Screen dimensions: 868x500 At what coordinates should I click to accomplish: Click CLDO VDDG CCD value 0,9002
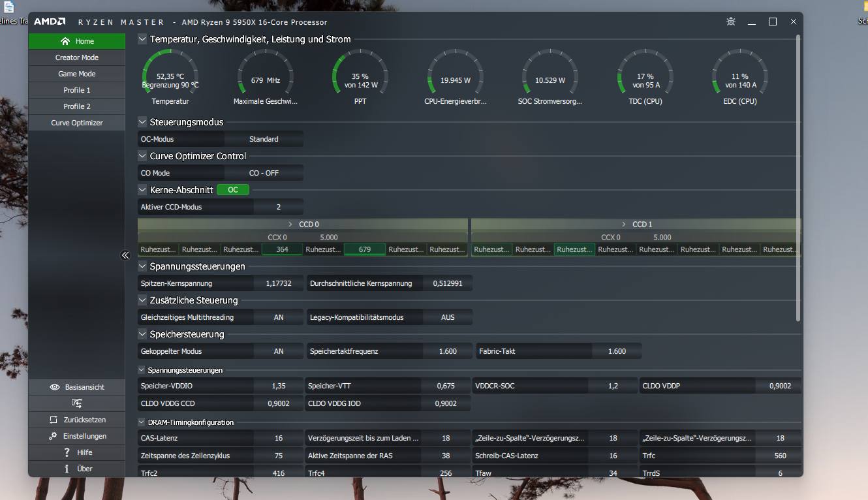(x=279, y=403)
